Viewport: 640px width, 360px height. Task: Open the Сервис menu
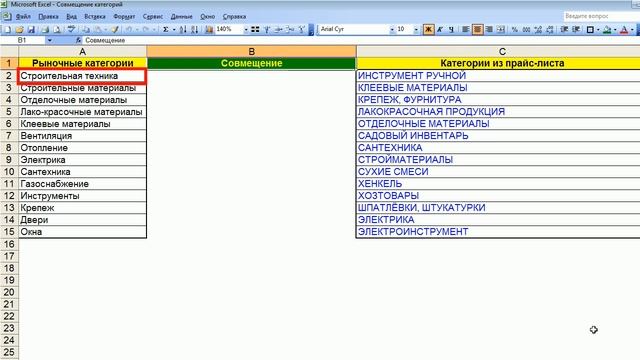tap(153, 17)
